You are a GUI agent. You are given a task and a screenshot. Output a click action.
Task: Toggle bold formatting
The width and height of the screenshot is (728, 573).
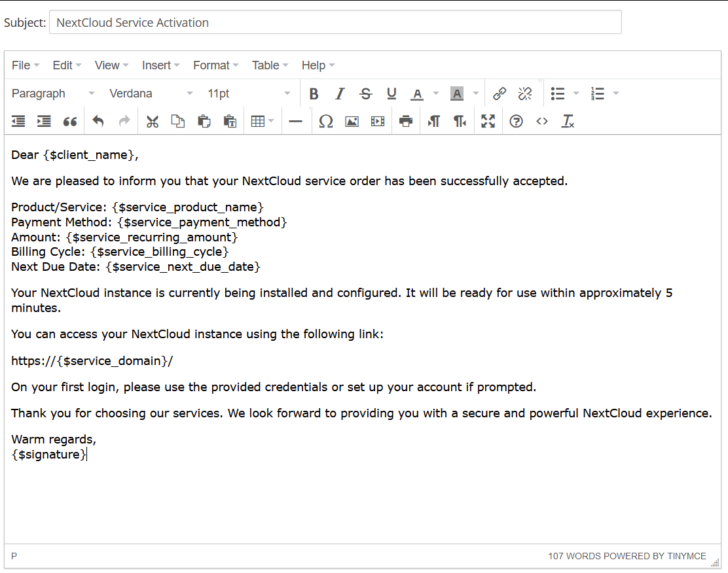point(314,94)
